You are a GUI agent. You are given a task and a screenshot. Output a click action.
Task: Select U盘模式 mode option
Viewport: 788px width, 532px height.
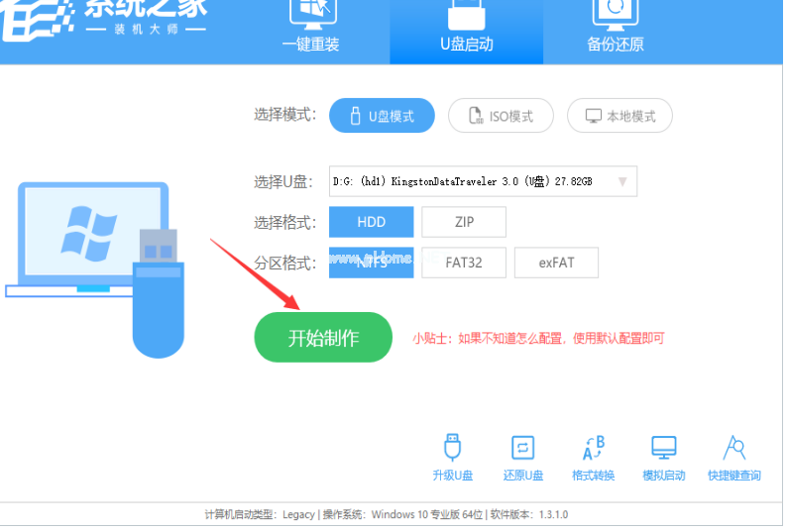(382, 116)
